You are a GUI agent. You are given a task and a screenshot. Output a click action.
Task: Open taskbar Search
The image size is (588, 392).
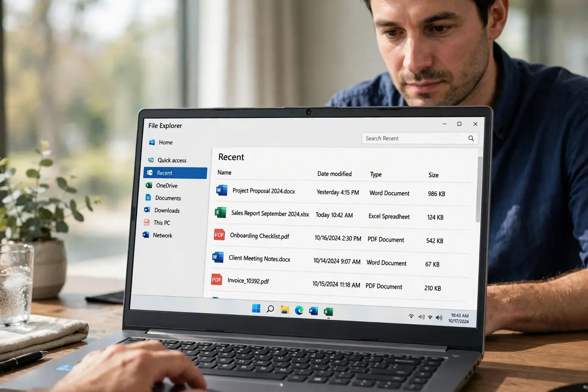271,309
